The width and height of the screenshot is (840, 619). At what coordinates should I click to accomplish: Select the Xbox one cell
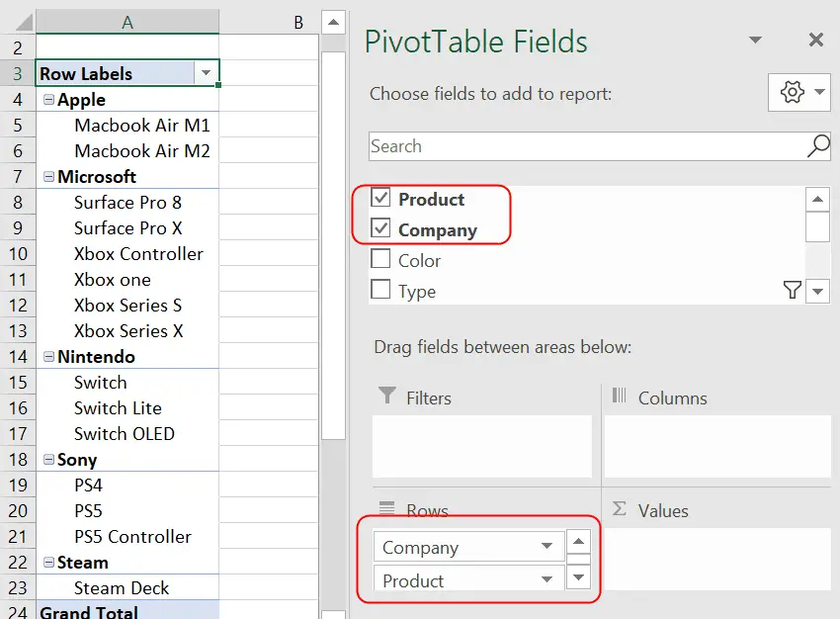pyautogui.click(x=127, y=279)
